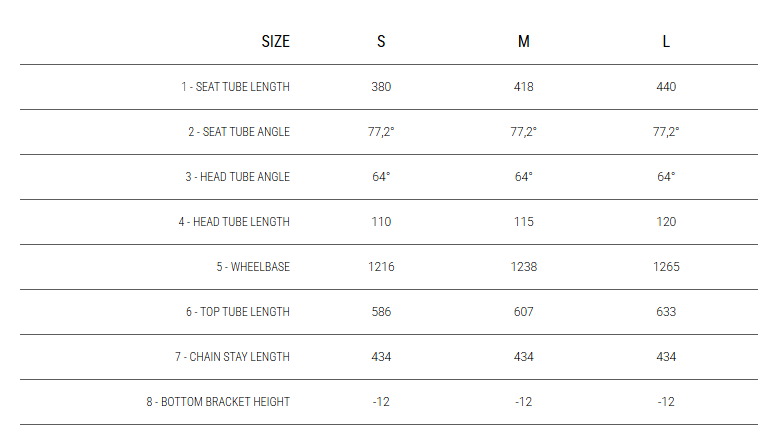Viewport: 758px width, 430px height.
Task: Select the seat tube length value 418
Action: [x=523, y=87]
